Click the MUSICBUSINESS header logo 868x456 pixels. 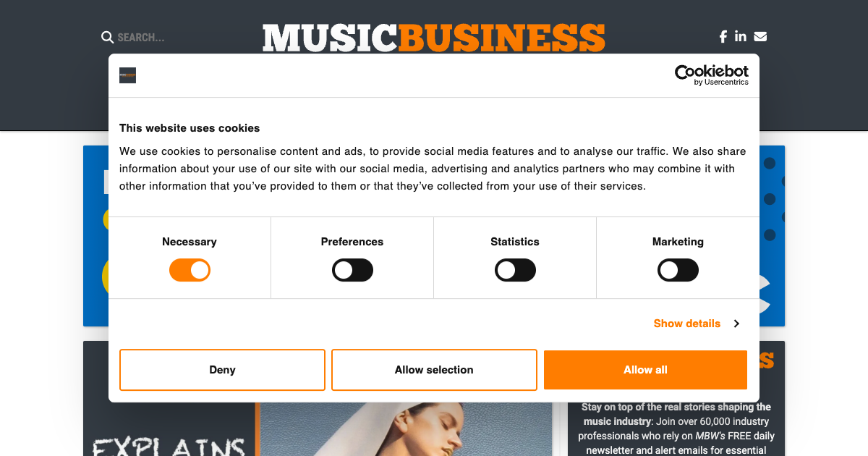[x=434, y=38]
